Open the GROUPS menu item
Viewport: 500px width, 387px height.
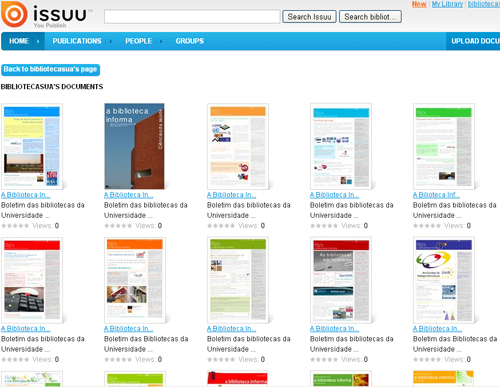coord(190,41)
